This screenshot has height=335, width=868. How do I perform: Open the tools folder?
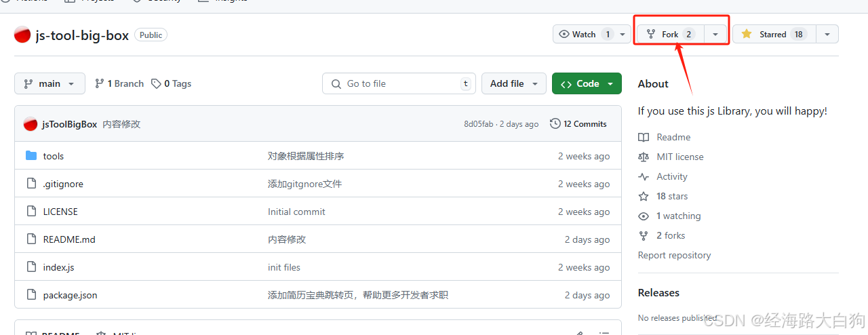[x=54, y=156]
